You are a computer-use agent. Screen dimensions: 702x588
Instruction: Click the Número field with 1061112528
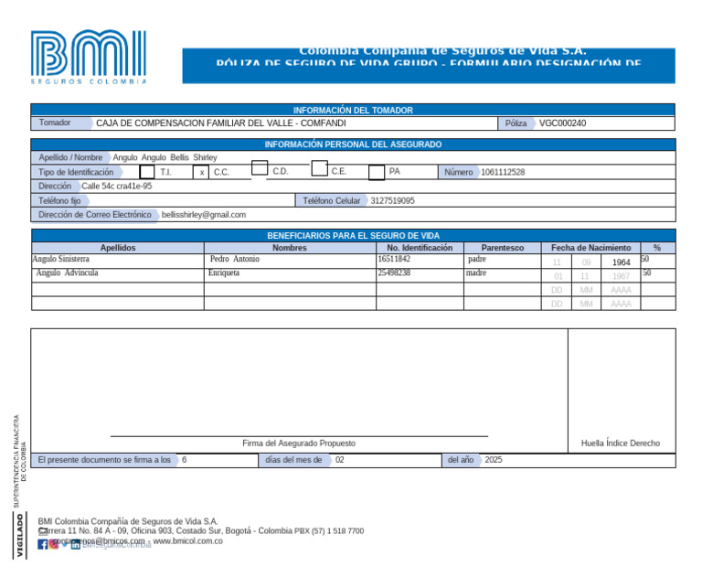577,172
